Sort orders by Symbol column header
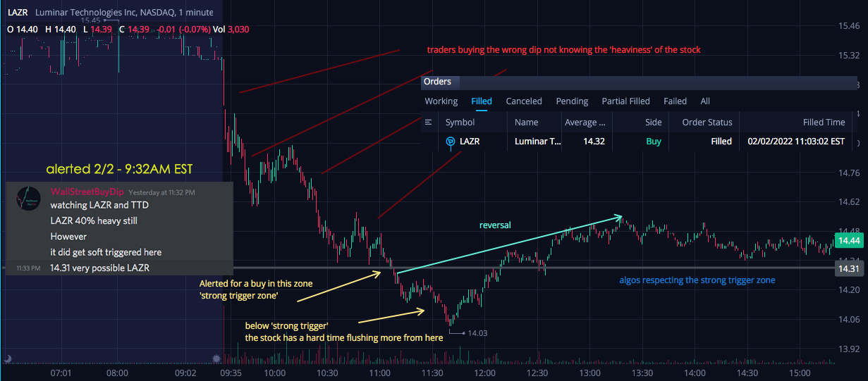The height and width of the screenshot is (381, 868). (x=460, y=123)
